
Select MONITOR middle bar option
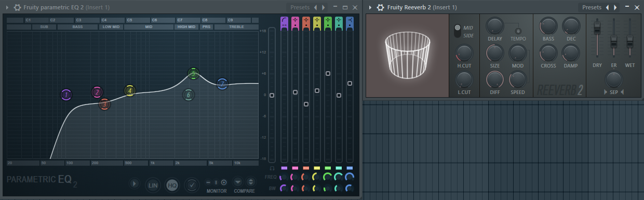[x=216, y=182]
